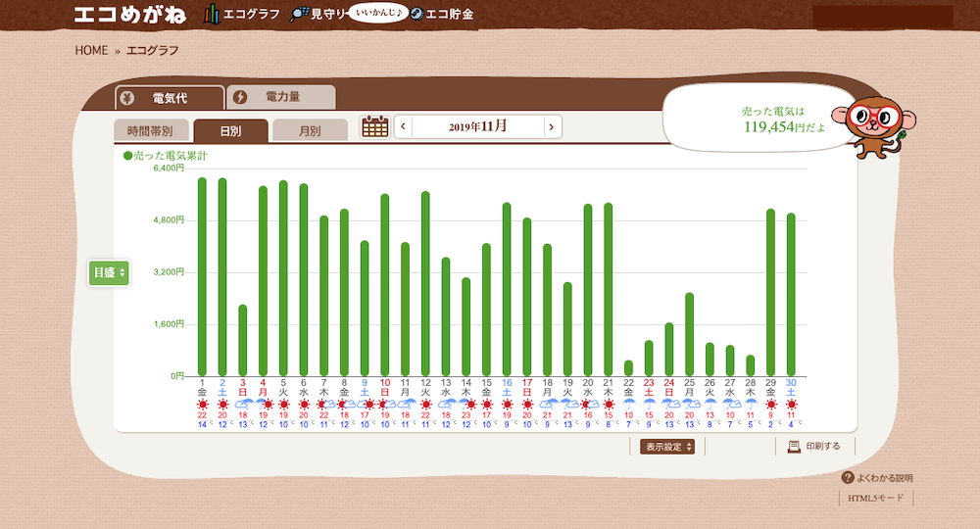Click the printer icon beside 印刷する
The image size is (980, 529).
pyautogui.click(x=794, y=446)
